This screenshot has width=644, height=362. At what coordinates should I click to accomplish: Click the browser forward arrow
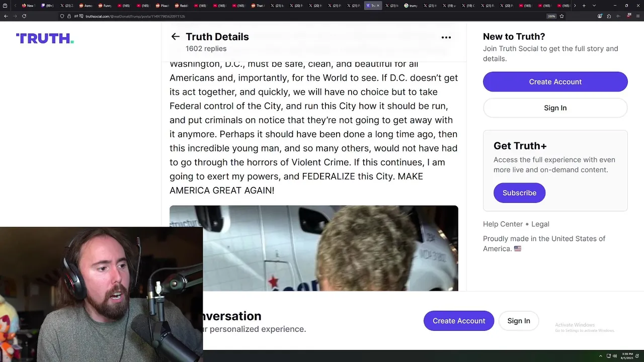coord(15,16)
